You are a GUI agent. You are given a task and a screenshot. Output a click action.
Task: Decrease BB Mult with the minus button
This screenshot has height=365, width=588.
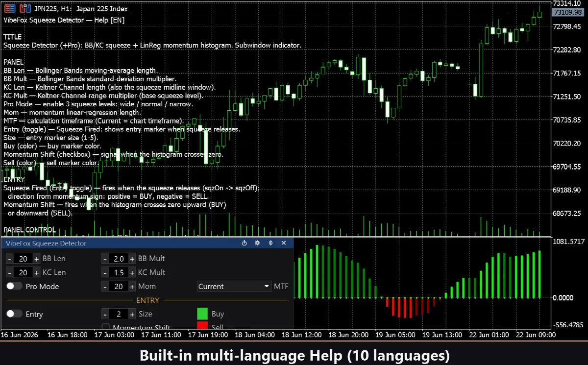(105, 259)
